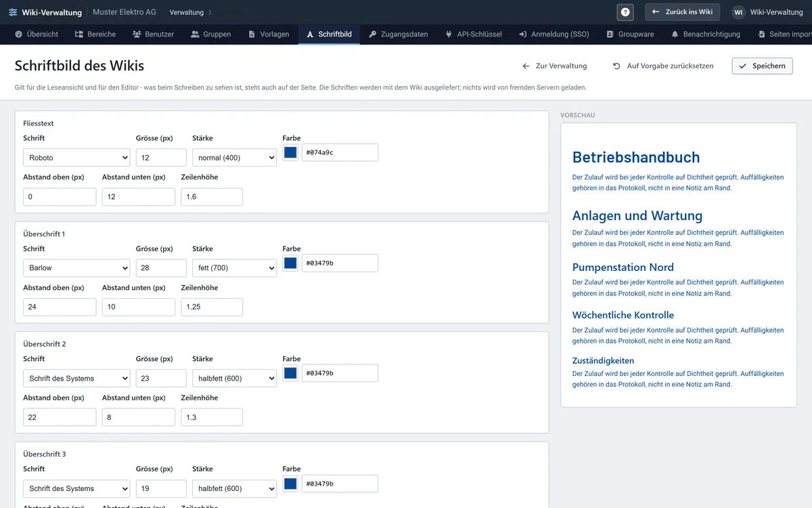This screenshot has width=812, height=508.
Task: Open API-Schlüssel with plug icon
Action: point(474,34)
